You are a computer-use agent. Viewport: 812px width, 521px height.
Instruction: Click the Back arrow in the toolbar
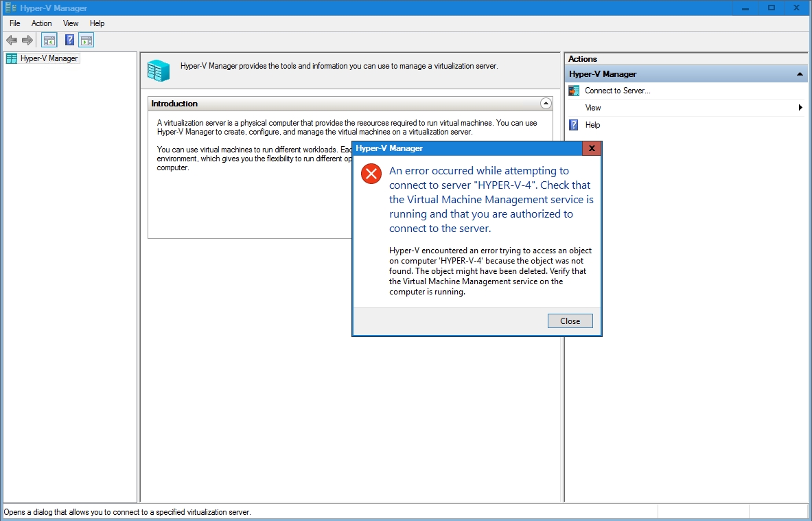click(x=12, y=40)
